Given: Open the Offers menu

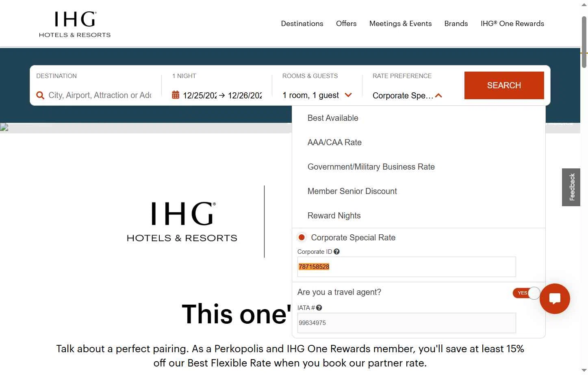Looking at the screenshot, I should 346,24.
